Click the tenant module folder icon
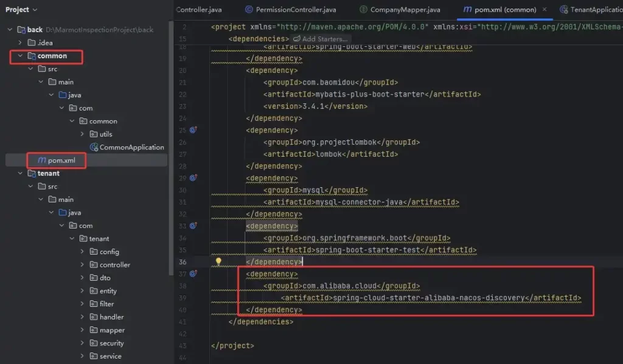This screenshot has width=623, height=364. (x=31, y=173)
